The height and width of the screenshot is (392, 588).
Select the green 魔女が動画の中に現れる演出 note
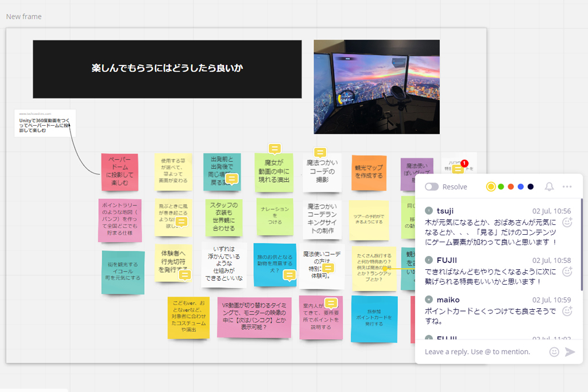274,172
